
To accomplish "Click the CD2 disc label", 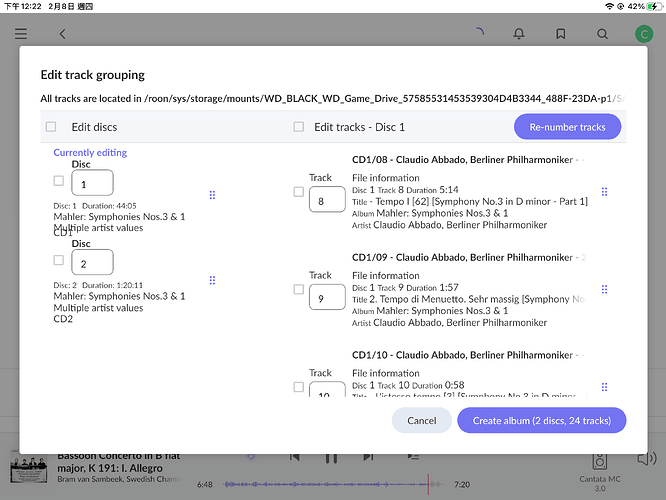I will [x=63, y=319].
